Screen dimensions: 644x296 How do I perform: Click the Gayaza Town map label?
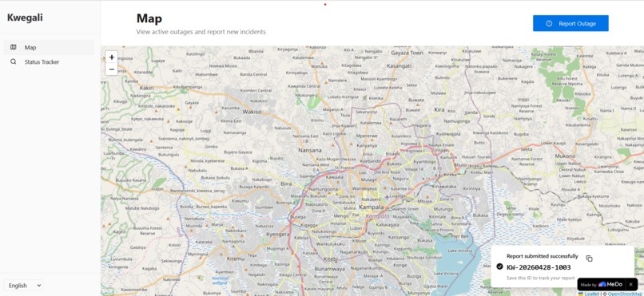click(407, 53)
